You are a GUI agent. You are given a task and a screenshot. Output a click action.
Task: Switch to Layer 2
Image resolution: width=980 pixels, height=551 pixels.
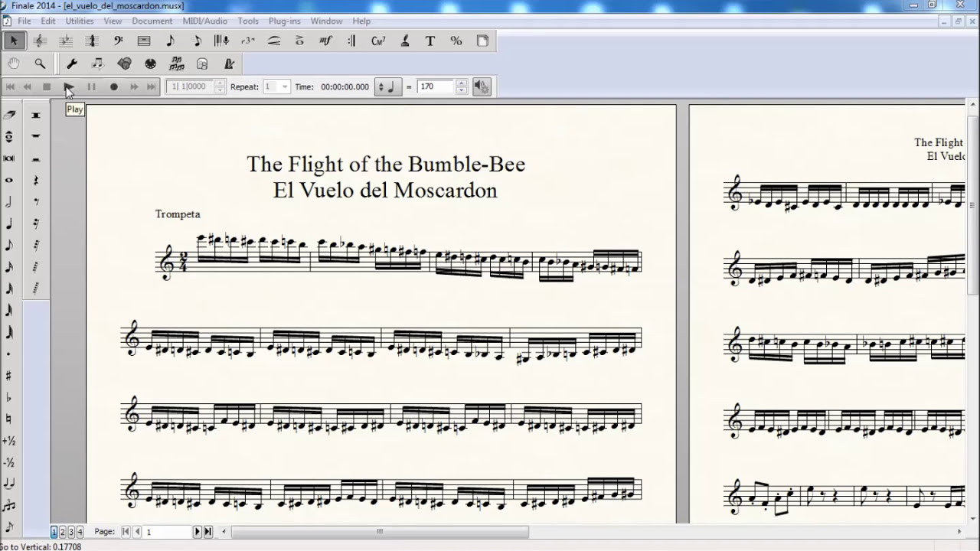tap(63, 531)
